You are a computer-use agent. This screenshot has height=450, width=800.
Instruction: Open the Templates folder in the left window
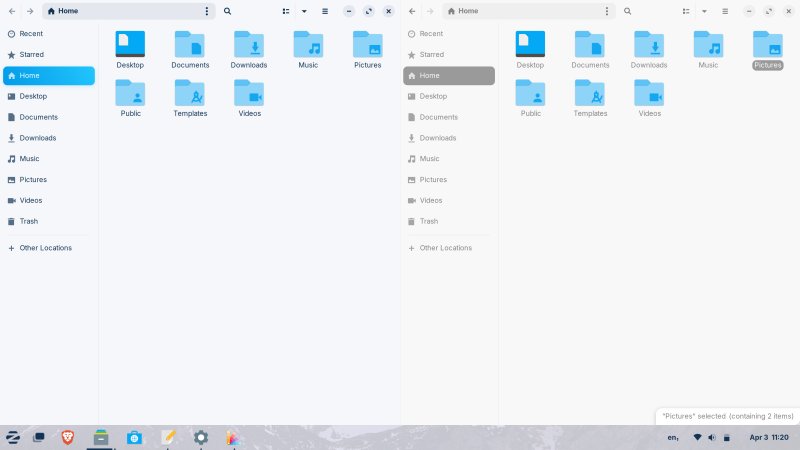(x=190, y=96)
